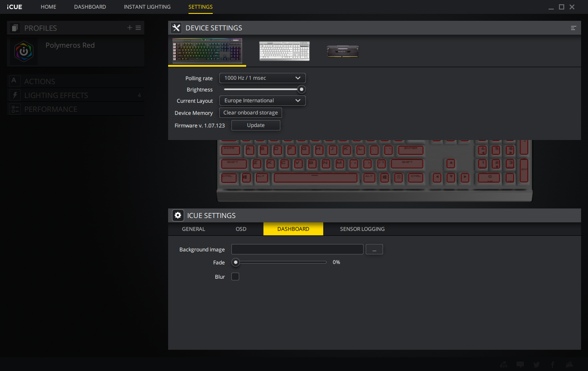Click the Corsair sails logo icon
The image size is (588, 371).
pos(569,364)
